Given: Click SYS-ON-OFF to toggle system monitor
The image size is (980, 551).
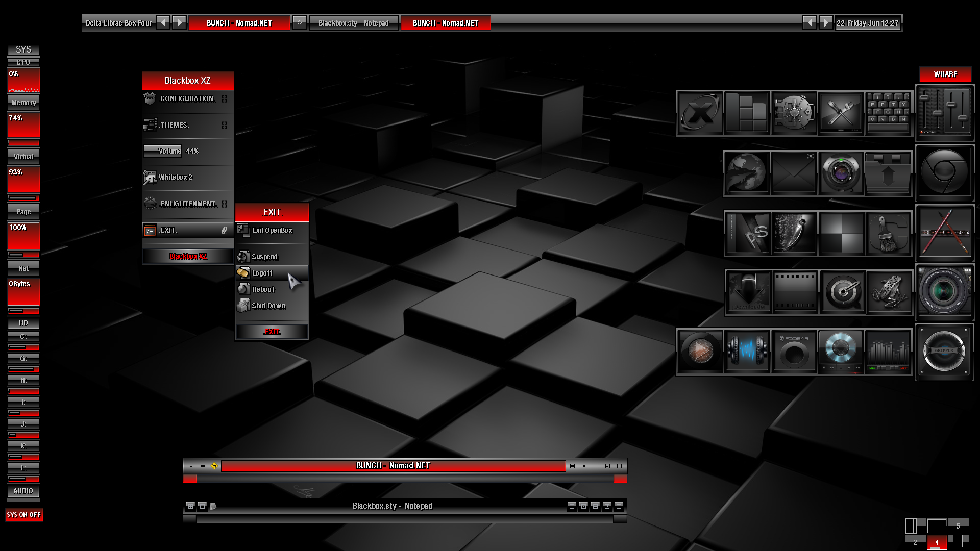Looking at the screenshot, I should [23, 515].
